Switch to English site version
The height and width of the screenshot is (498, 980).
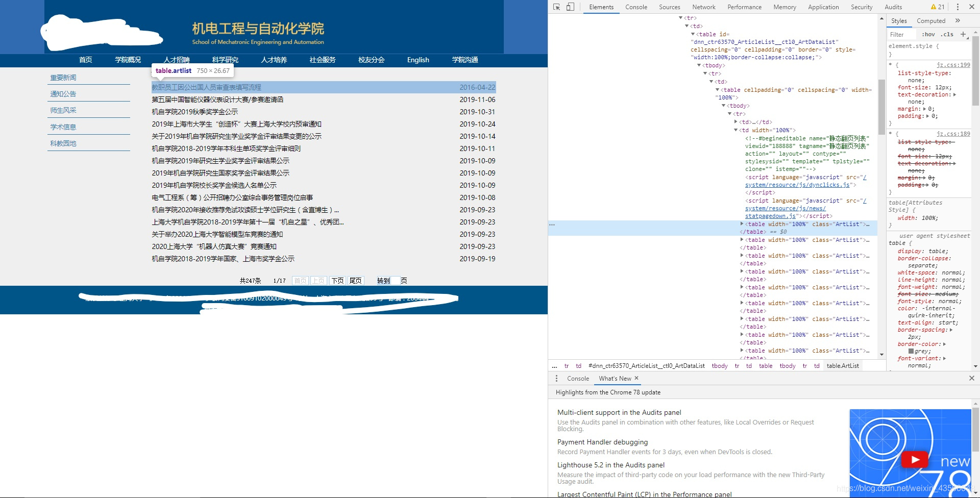[x=418, y=60]
